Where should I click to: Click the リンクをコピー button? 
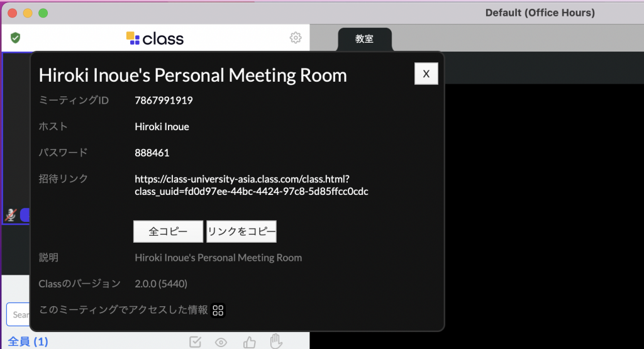241,231
